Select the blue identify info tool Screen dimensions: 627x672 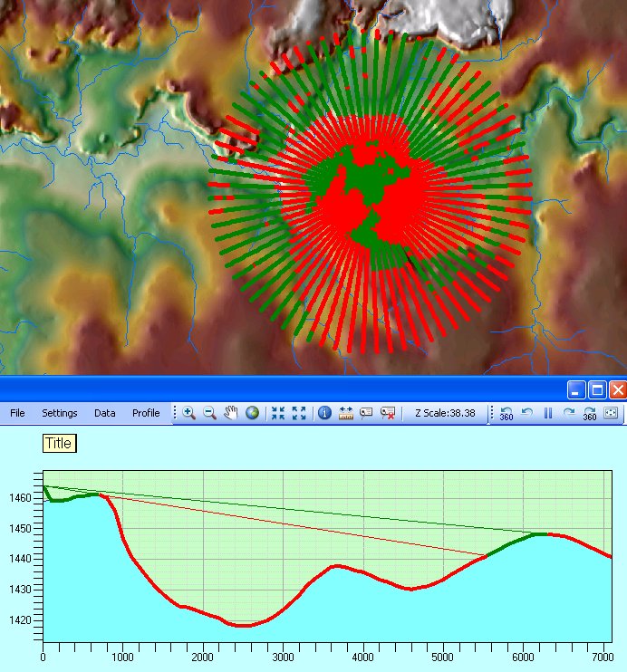[324, 413]
